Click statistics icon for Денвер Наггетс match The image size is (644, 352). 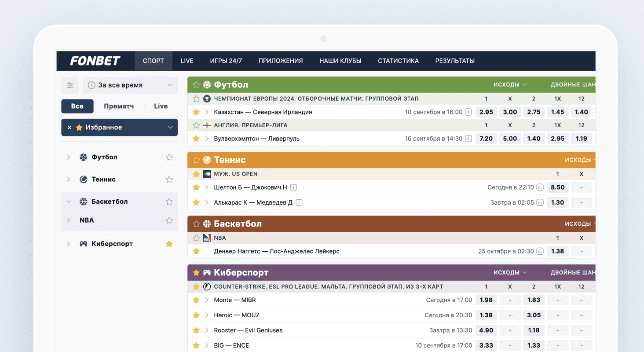pos(540,252)
